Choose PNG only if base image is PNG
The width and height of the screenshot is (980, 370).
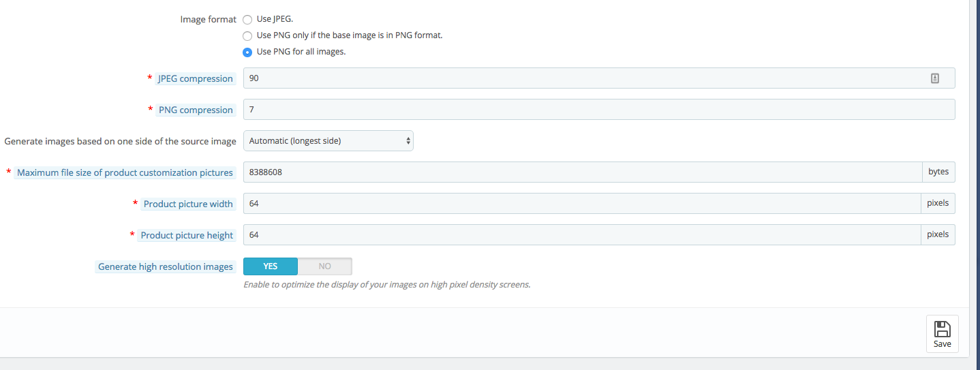[247, 36]
